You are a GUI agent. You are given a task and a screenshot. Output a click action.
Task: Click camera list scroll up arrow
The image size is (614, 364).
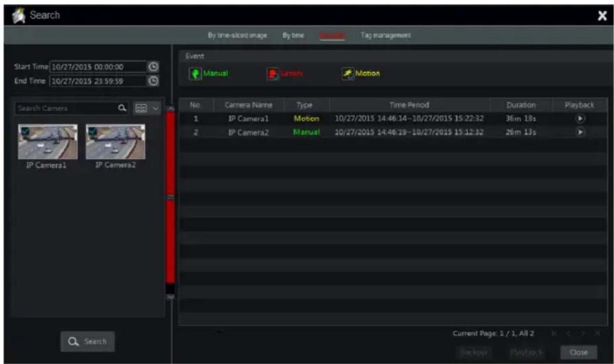tap(170, 108)
